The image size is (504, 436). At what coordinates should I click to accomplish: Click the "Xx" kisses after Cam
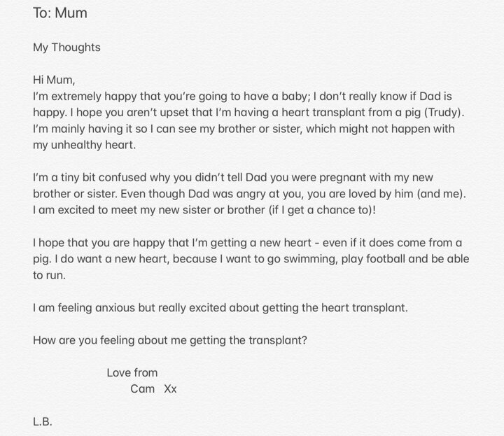coord(170,389)
